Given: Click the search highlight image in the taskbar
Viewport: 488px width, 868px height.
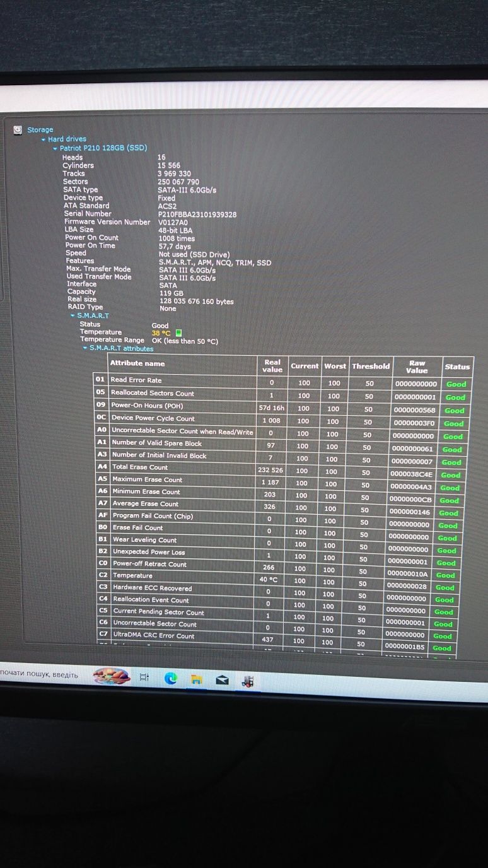Looking at the screenshot, I should (112, 676).
